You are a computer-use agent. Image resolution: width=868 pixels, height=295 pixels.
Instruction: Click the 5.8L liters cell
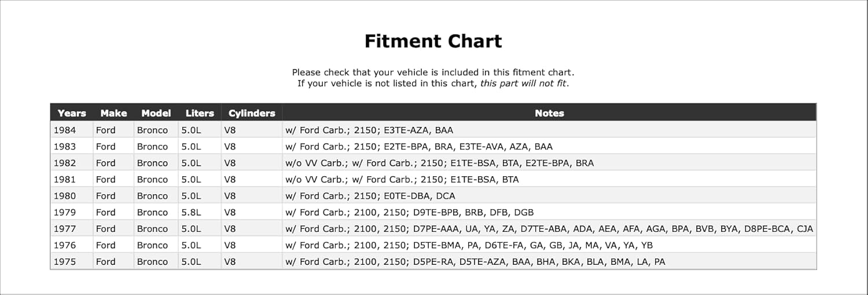(191, 212)
